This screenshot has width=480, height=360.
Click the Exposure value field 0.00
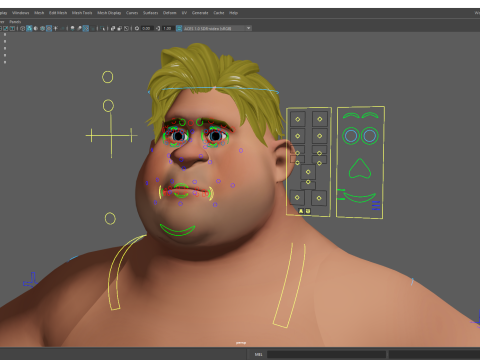pyautogui.click(x=147, y=28)
